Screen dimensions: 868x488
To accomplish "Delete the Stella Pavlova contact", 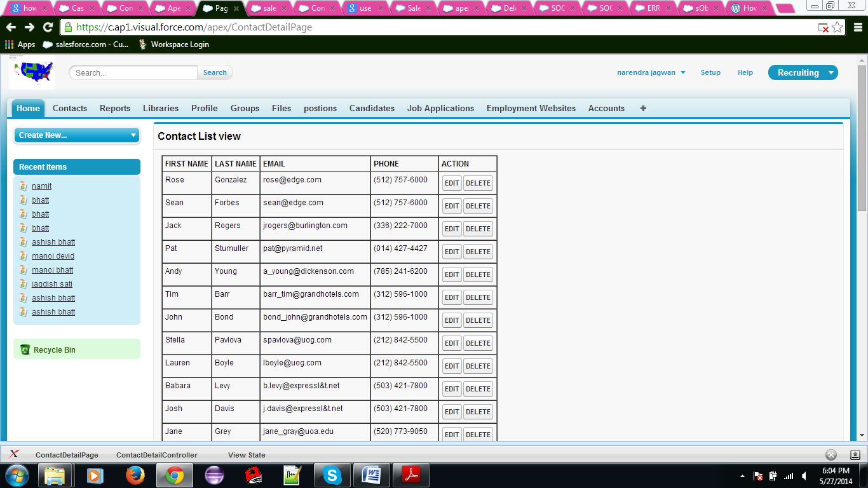I will click(x=478, y=343).
